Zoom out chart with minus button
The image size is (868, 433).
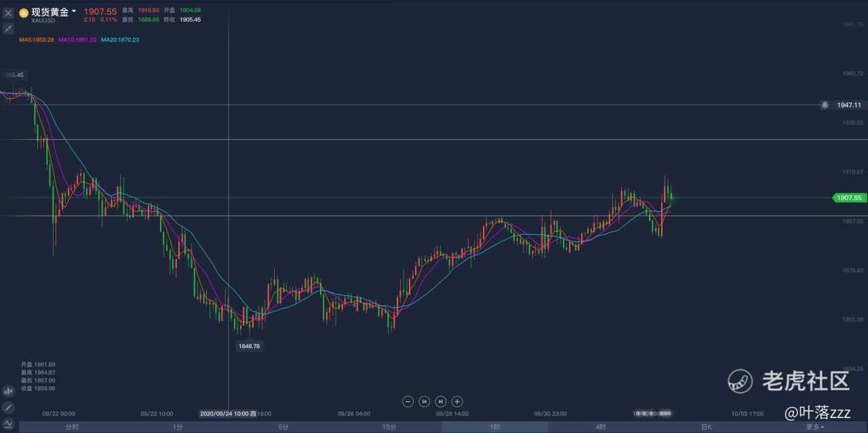tap(408, 401)
